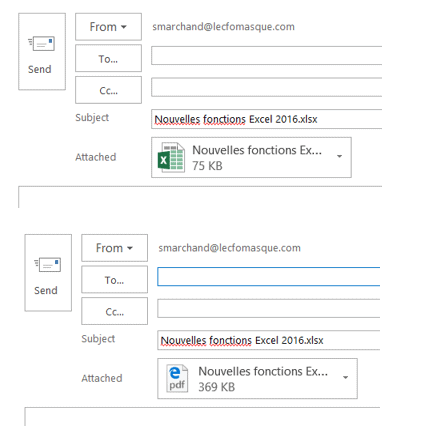Click the To... button in bottom email
This screenshot has height=433, width=435.
click(x=114, y=279)
